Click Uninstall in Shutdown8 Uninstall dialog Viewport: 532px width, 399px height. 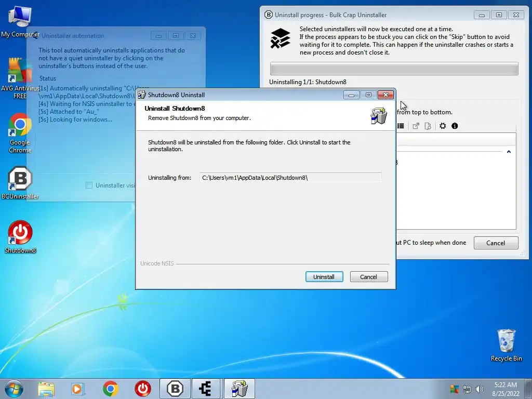point(324,277)
